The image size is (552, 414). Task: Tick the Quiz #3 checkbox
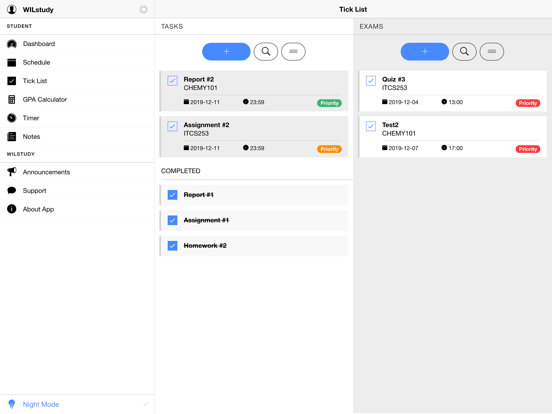click(371, 81)
